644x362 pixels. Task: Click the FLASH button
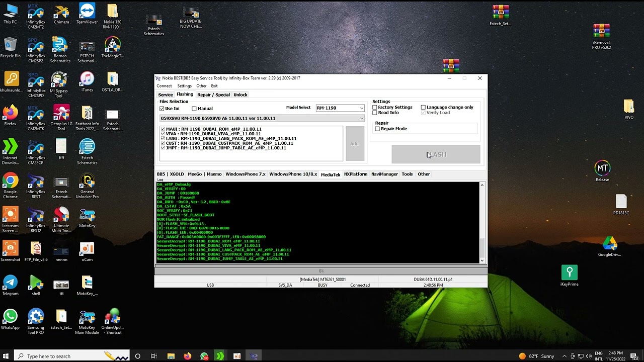pos(436,154)
